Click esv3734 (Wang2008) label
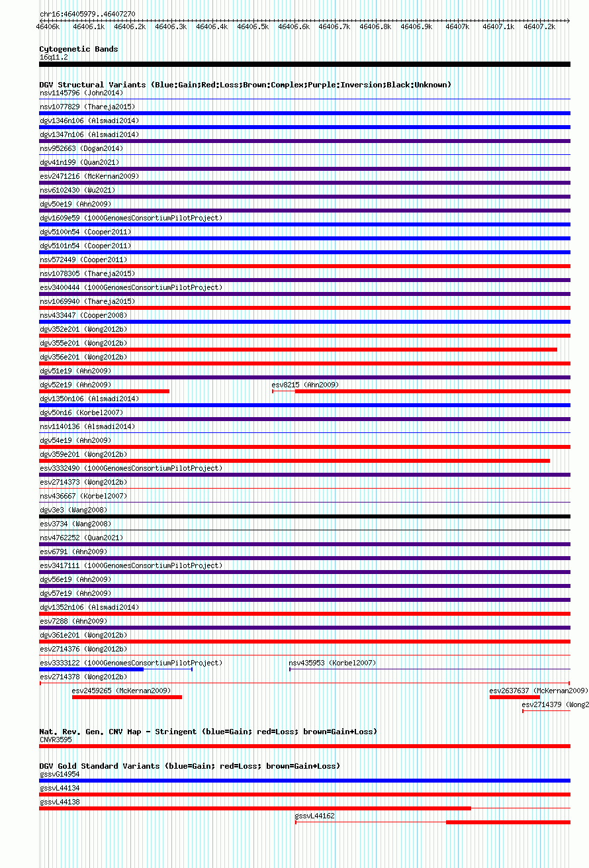 tap(75, 524)
